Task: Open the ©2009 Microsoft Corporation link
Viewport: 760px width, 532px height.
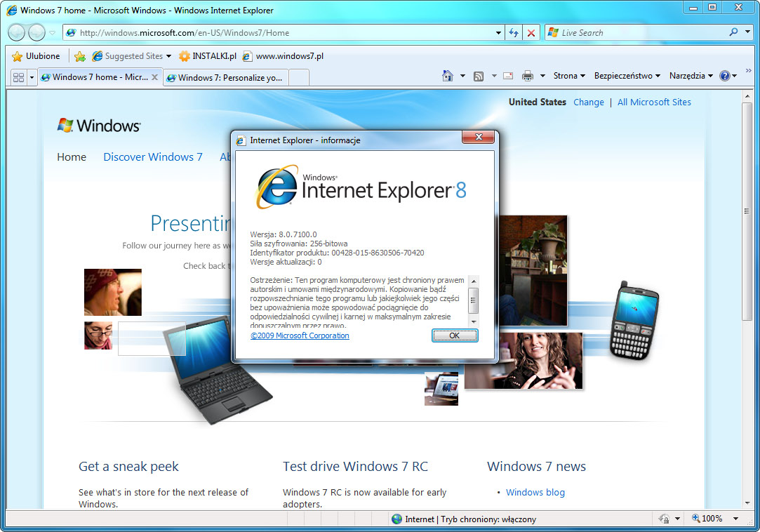Action: tap(300, 335)
